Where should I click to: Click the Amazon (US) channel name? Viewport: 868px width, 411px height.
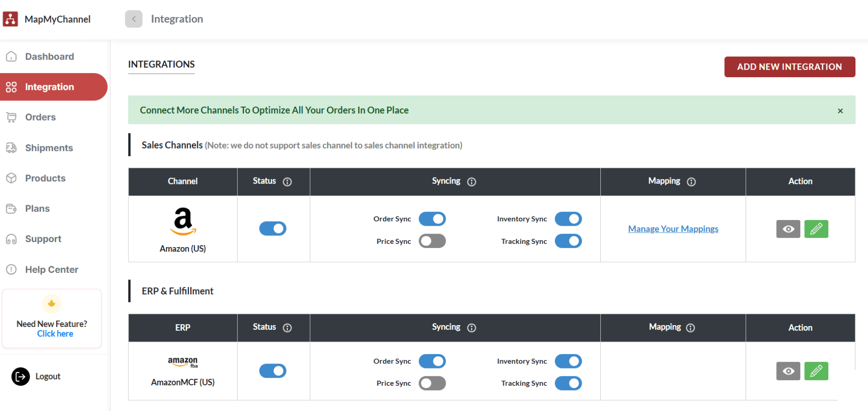click(x=183, y=249)
